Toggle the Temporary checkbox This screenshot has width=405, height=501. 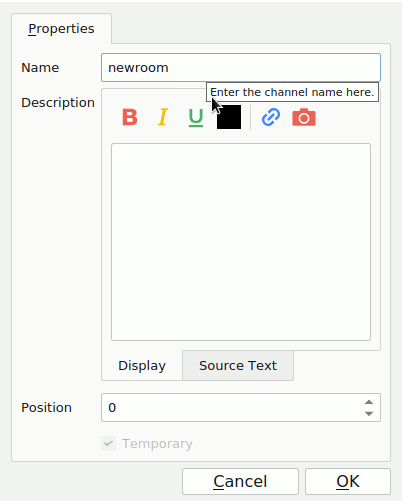[108, 443]
